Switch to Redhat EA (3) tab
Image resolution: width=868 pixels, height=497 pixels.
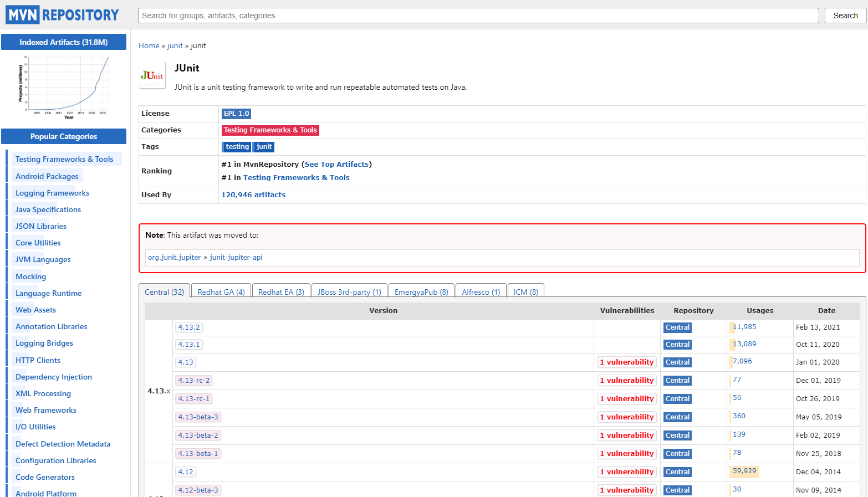(x=281, y=291)
